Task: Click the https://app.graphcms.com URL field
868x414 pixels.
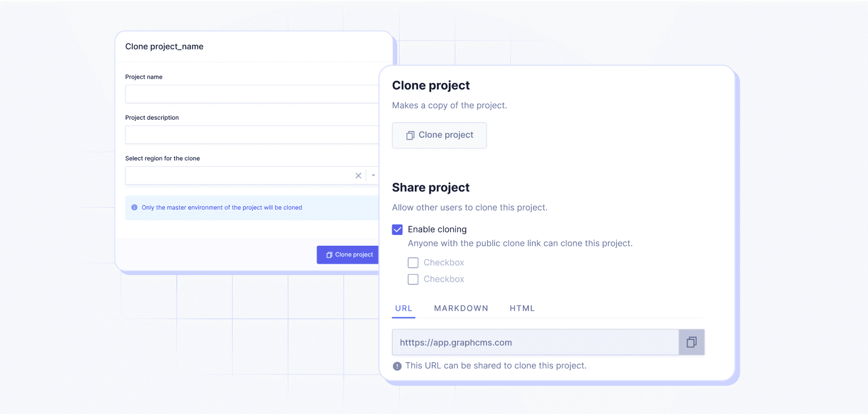Action: click(535, 342)
